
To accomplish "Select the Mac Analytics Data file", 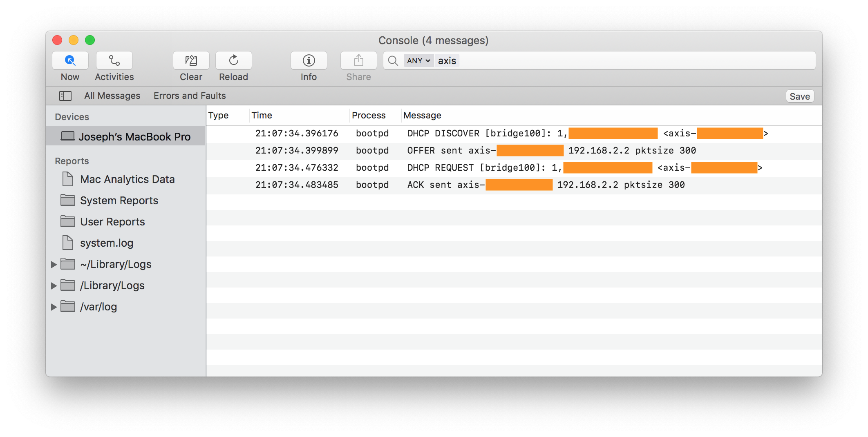I will click(x=127, y=179).
